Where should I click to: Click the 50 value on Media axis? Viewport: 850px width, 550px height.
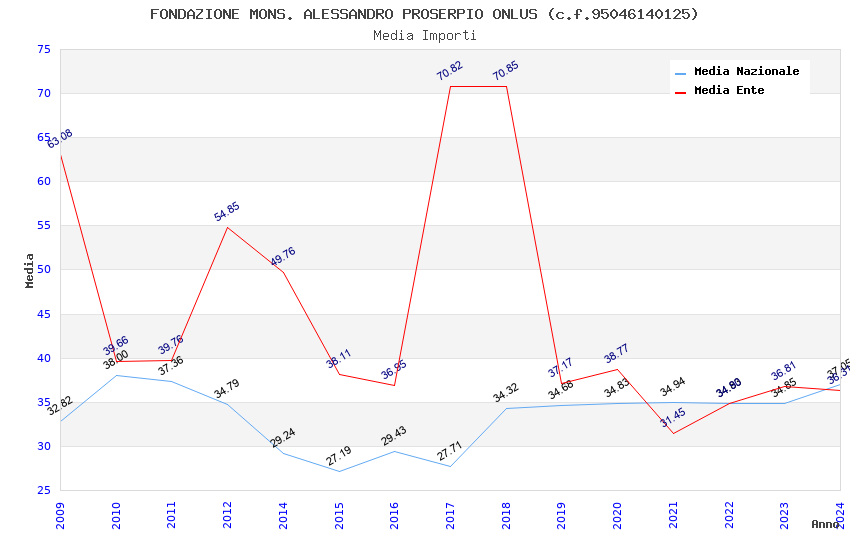(44, 269)
